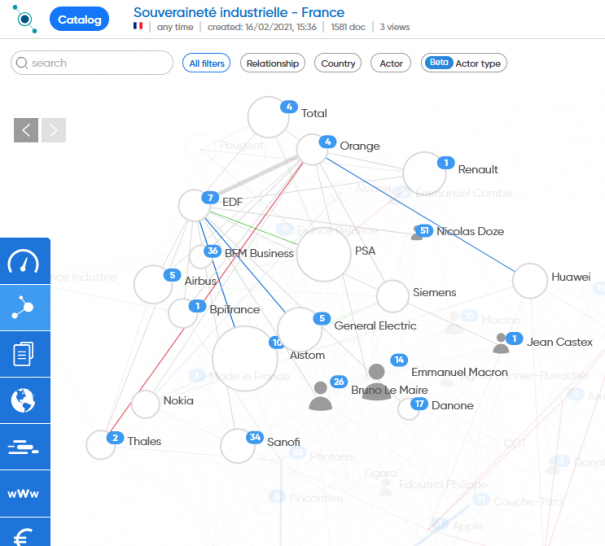Screen dimensions: 605x546
Task: Click the Souveraineté industrielle - France title
Action: 239,12
